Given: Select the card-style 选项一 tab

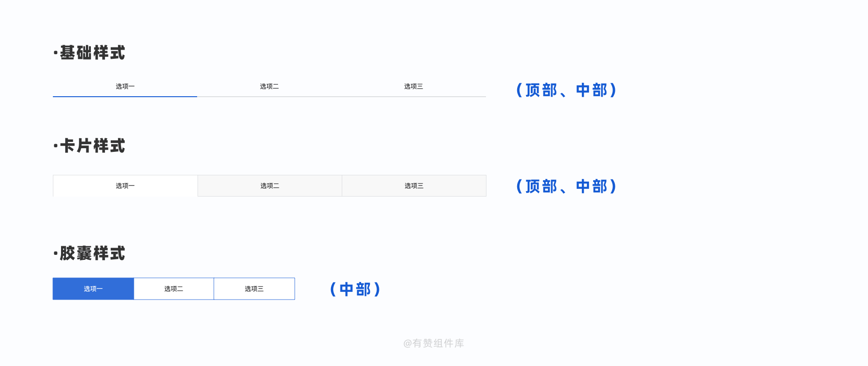Looking at the screenshot, I should 125,186.
